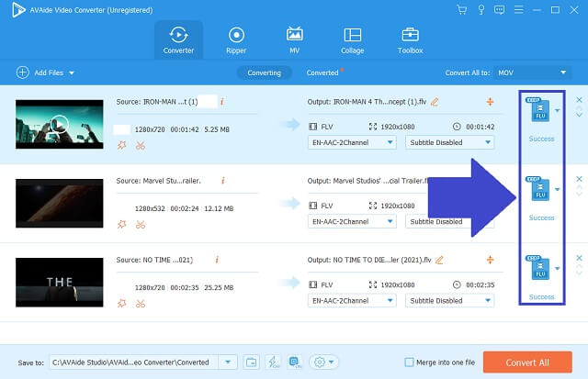Open the cut scissors tool for Marvel Studios
Image resolution: width=588 pixels, height=379 pixels.
pos(141,224)
